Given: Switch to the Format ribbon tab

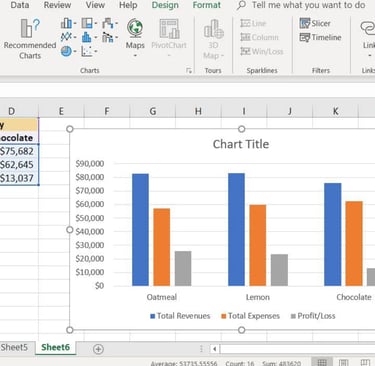Looking at the screenshot, I should tap(207, 5).
